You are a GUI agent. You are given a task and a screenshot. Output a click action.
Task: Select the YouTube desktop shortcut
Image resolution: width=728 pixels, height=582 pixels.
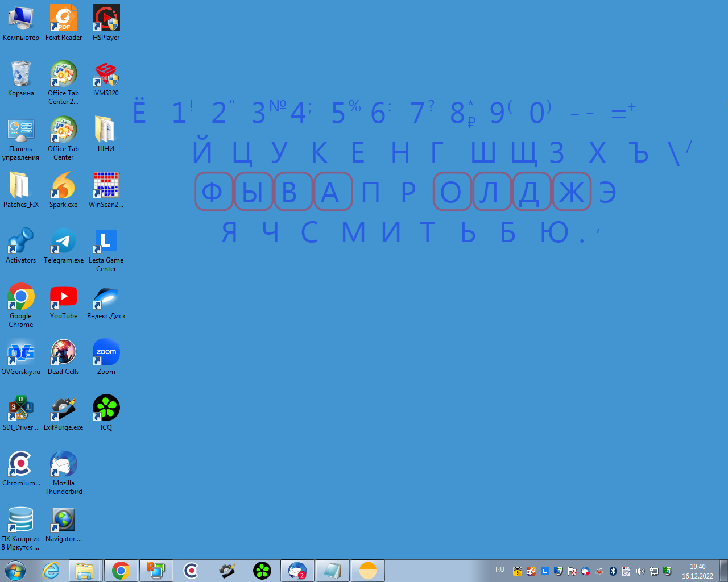point(64,302)
